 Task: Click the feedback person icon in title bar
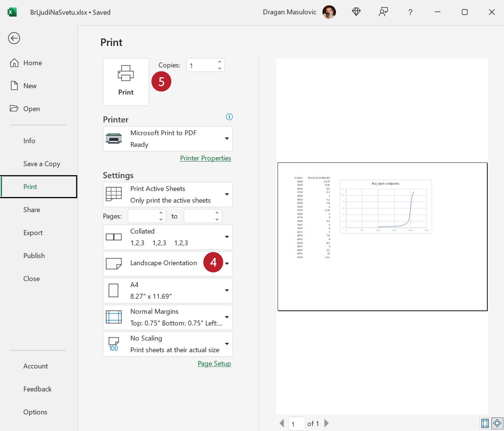(x=383, y=12)
